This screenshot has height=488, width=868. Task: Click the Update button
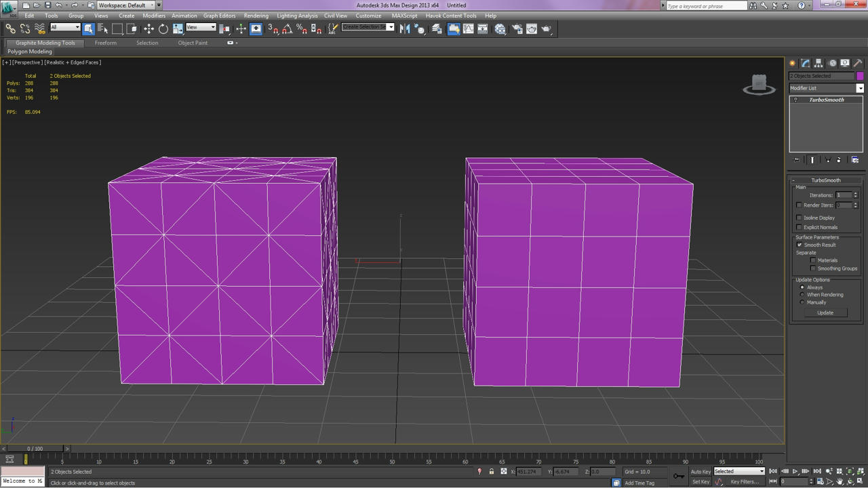825,312
